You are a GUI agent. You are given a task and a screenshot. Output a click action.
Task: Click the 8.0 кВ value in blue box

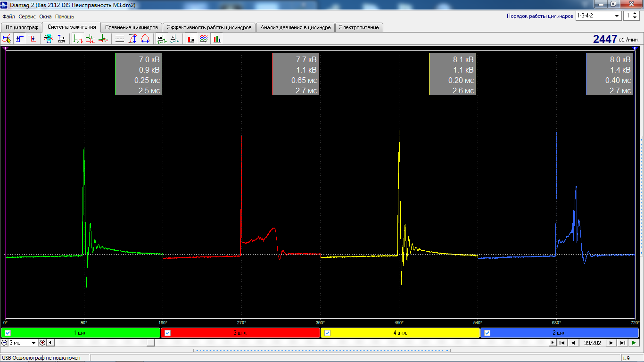coord(620,60)
